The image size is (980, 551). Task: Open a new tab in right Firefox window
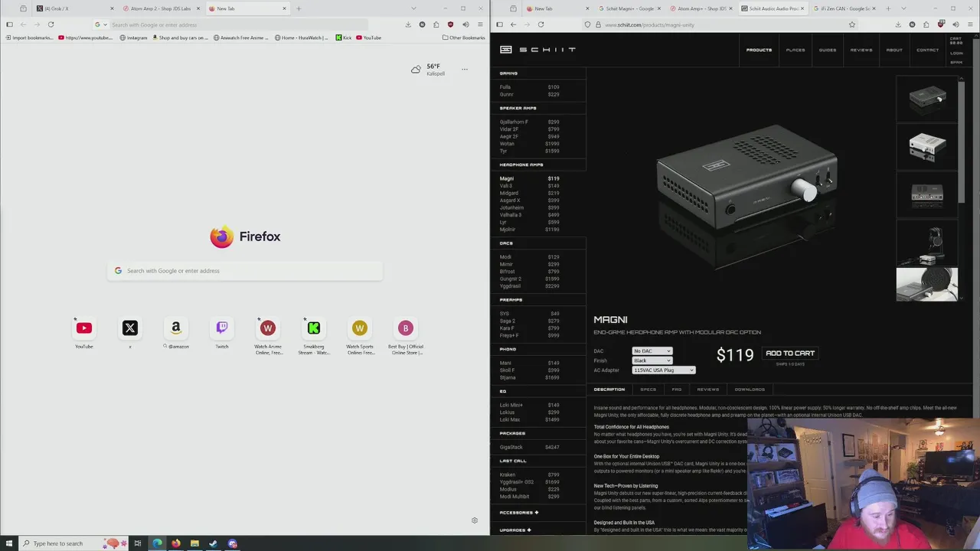tap(888, 8)
